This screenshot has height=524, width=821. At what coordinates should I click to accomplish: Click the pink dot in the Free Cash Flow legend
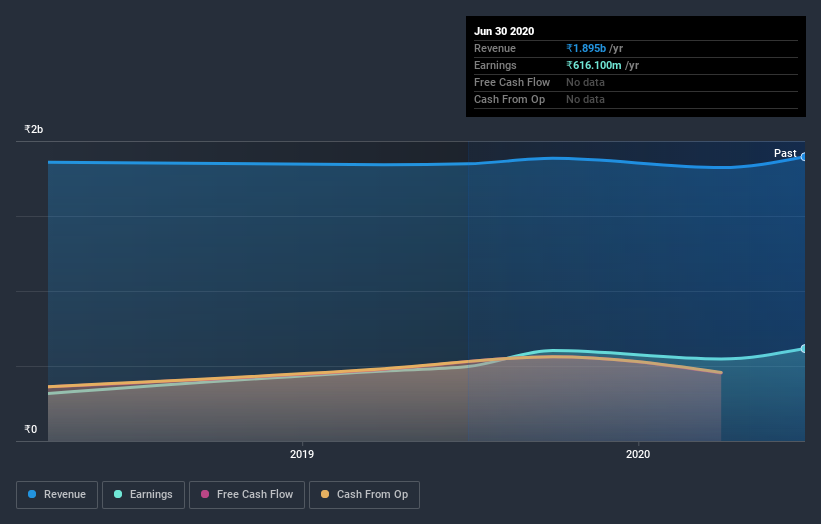pyautogui.click(x=205, y=494)
